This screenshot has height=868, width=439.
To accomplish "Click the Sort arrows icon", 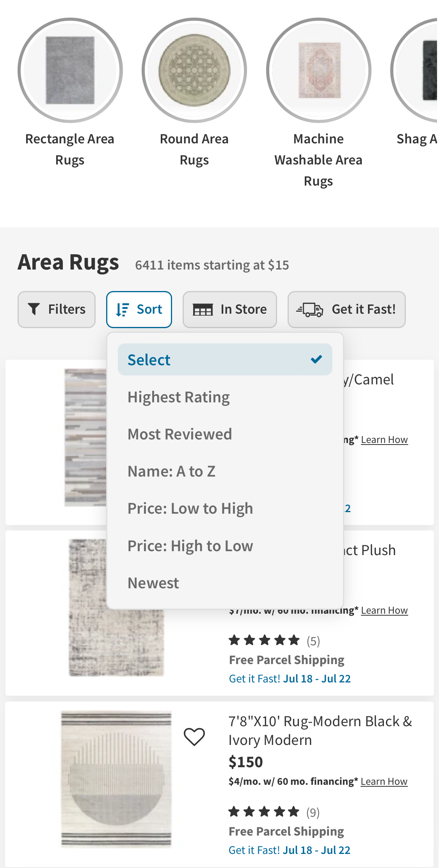I will pos(121,309).
